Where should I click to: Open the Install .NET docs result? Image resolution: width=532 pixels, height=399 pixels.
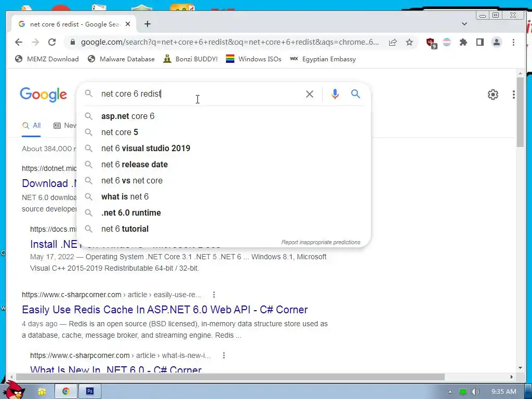pos(54,244)
